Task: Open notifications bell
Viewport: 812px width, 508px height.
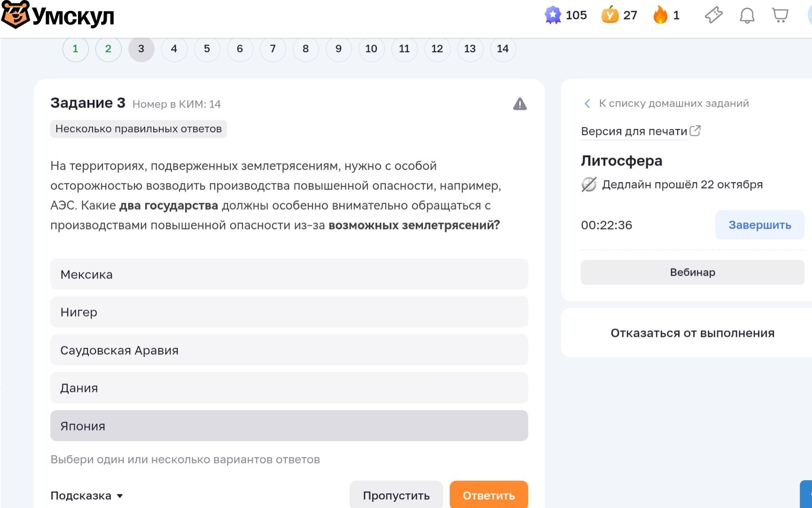Action: click(747, 16)
